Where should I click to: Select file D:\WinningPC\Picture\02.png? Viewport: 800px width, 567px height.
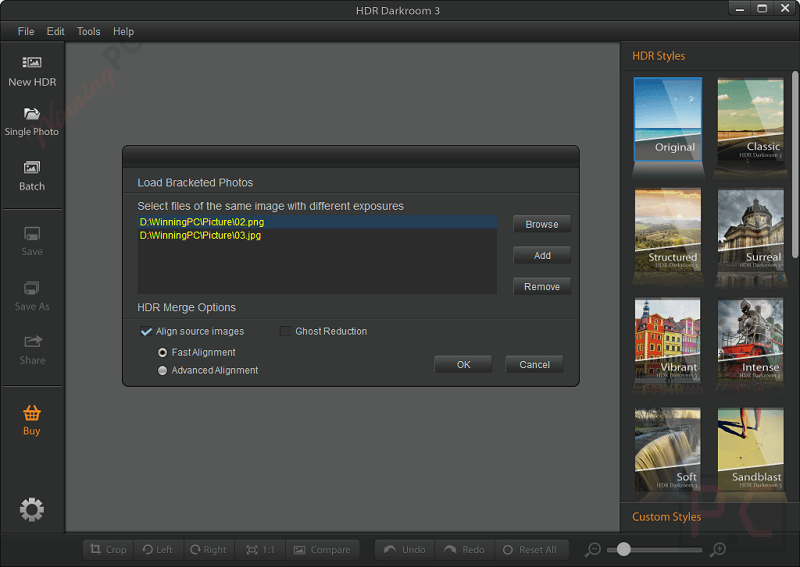pyautogui.click(x=317, y=222)
